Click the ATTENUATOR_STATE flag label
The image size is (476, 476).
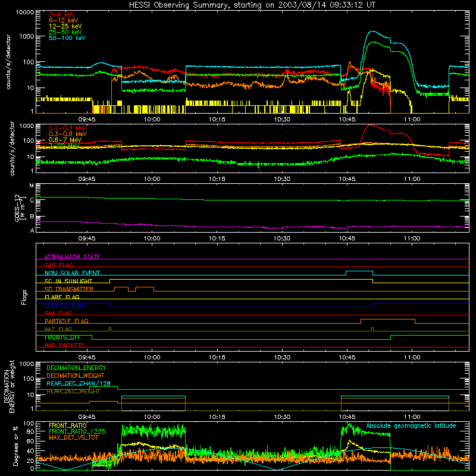(72, 257)
